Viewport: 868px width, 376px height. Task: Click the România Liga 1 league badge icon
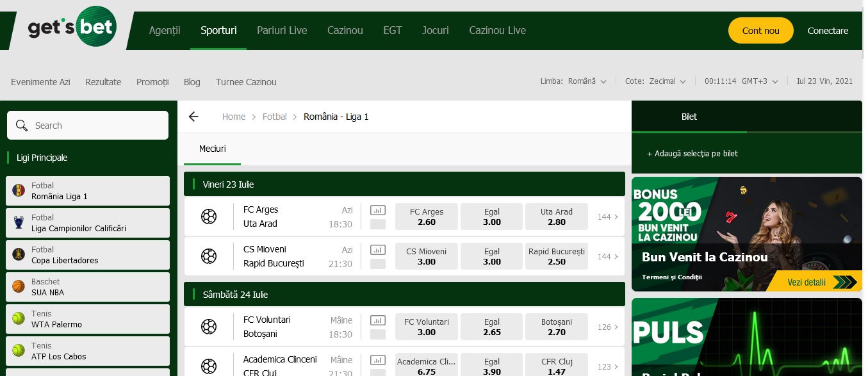pyautogui.click(x=19, y=190)
